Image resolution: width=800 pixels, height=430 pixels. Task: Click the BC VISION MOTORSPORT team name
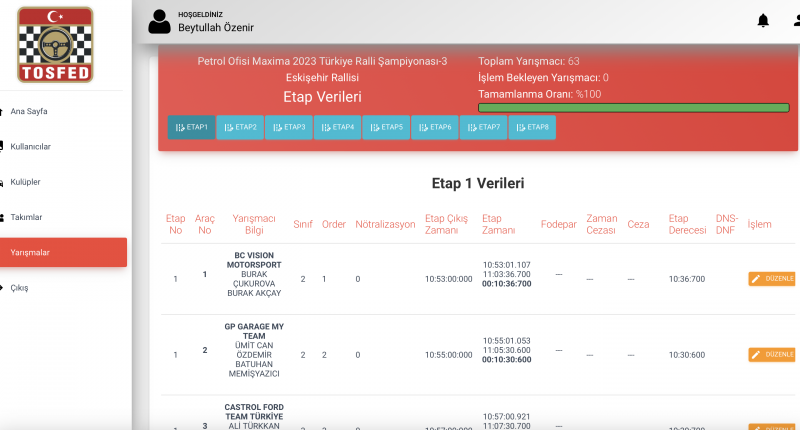pos(254,260)
